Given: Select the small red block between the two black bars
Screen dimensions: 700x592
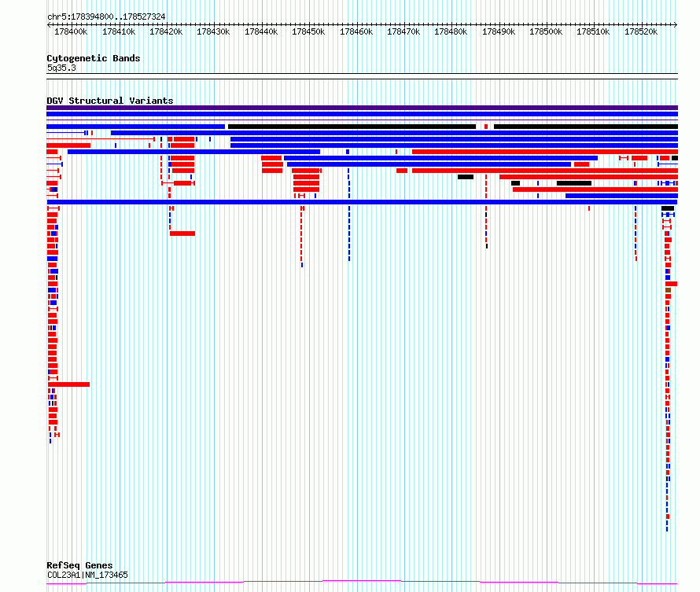Looking at the screenshot, I should point(486,127).
